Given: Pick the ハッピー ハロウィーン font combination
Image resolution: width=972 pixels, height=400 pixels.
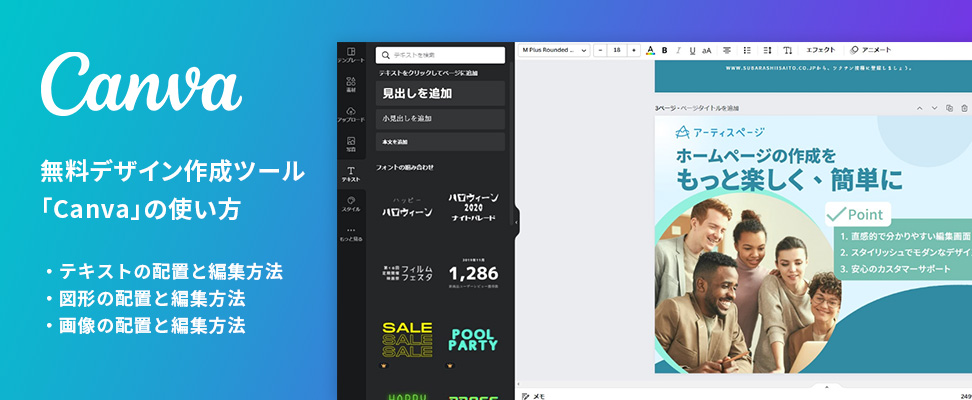Looking at the screenshot, I should (407, 208).
